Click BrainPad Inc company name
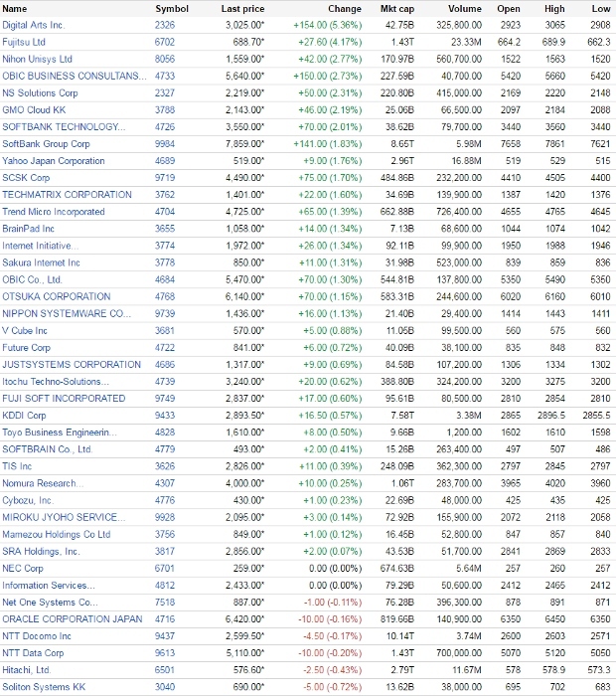616x696 pixels. 28,229
